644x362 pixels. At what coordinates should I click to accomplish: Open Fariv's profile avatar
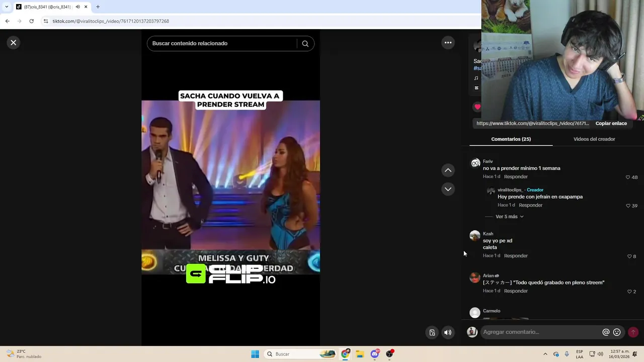pyautogui.click(x=475, y=163)
